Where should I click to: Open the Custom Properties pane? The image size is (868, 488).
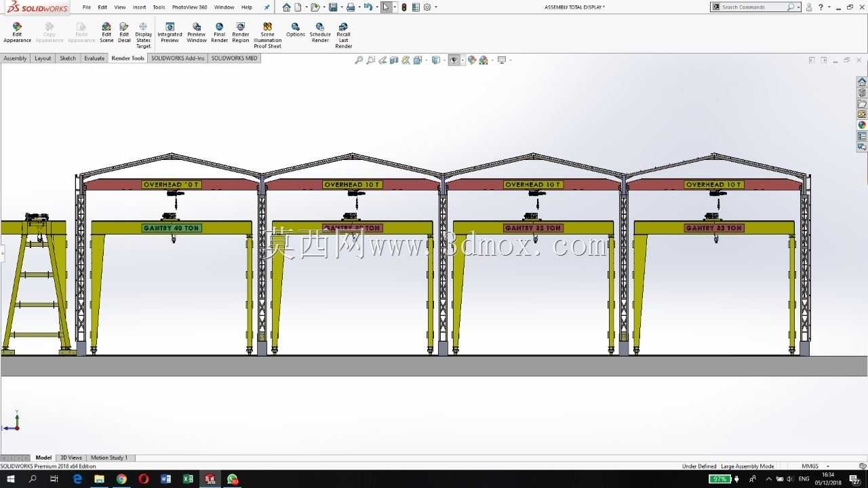(x=862, y=136)
